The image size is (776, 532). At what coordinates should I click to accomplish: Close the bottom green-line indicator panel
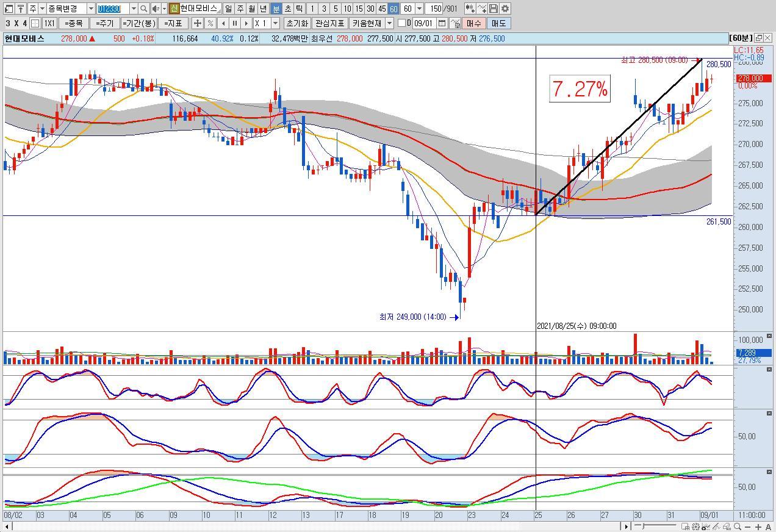tap(769, 472)
